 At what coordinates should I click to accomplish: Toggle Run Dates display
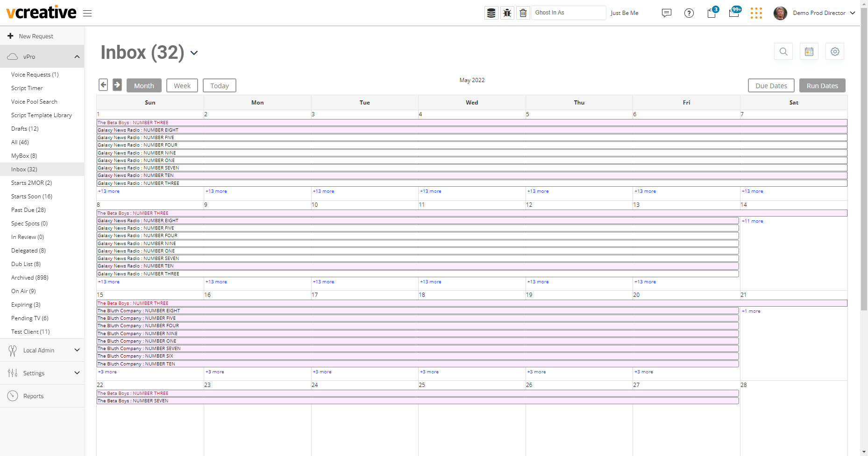click(x=822, y=85)
